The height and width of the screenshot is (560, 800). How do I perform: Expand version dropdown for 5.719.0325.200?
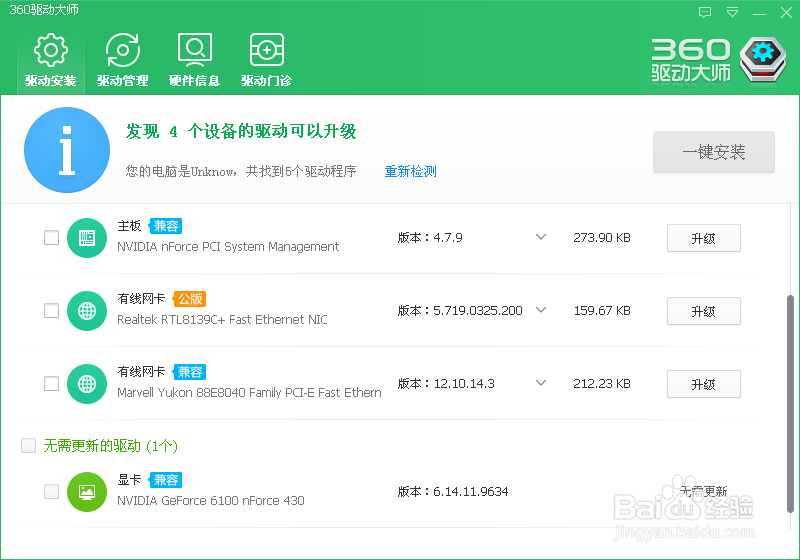pyautogui.click(x=541, y=310)
